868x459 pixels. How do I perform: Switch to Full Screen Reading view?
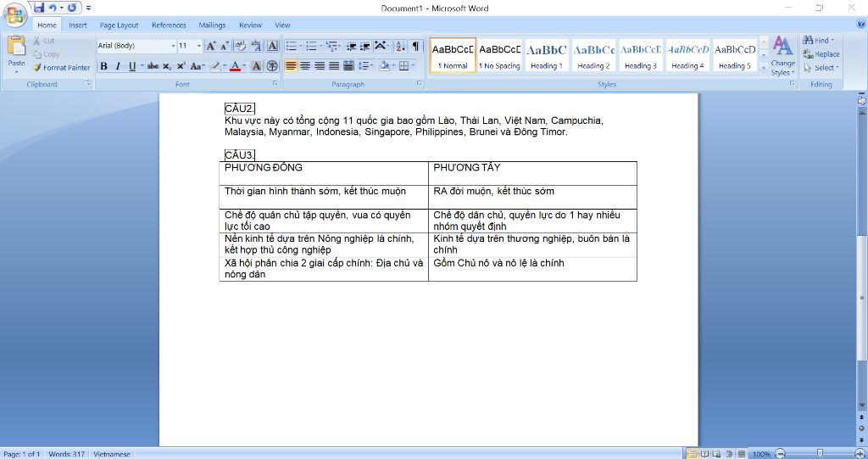[x=704, y=454]
